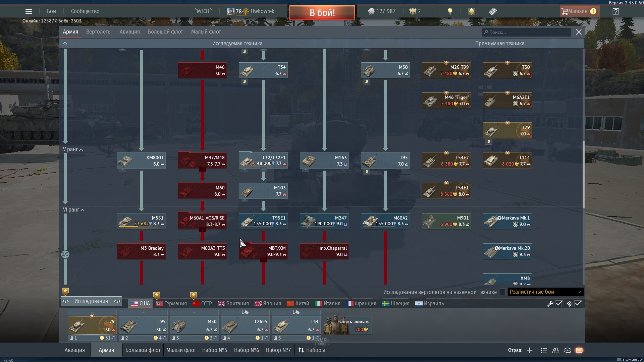Image resolution: width=644 pixels, height=362 pixels.
Task: Open the wrench repair settings icon
Action: click(x=550, y=304)
